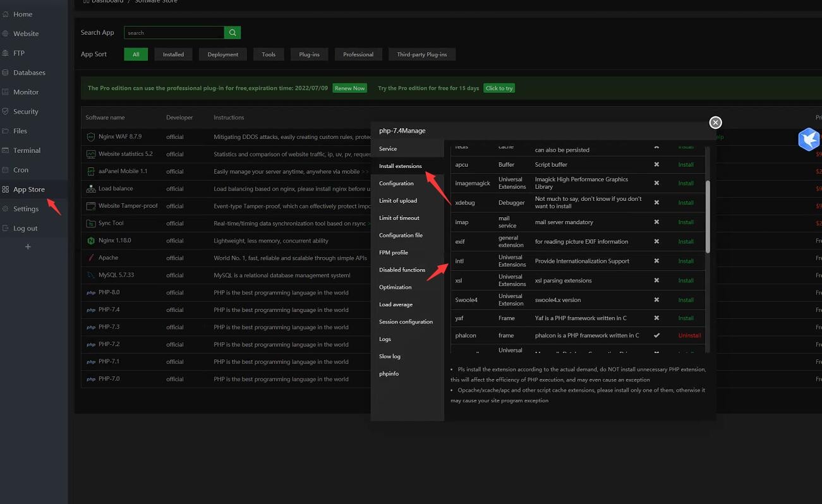Switch to Third-party Plug-ins filter
822x504 pixels.
pos(421,54)
